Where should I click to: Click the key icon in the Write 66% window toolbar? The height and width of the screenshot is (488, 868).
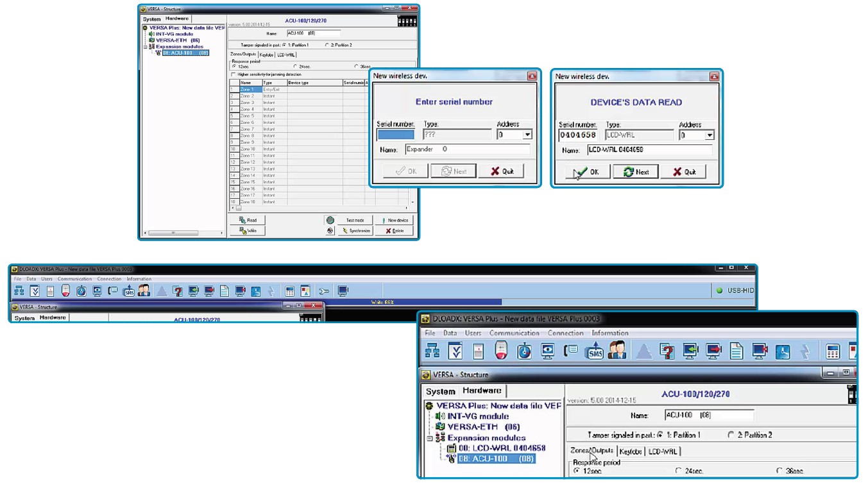click(x=324, y=291)
